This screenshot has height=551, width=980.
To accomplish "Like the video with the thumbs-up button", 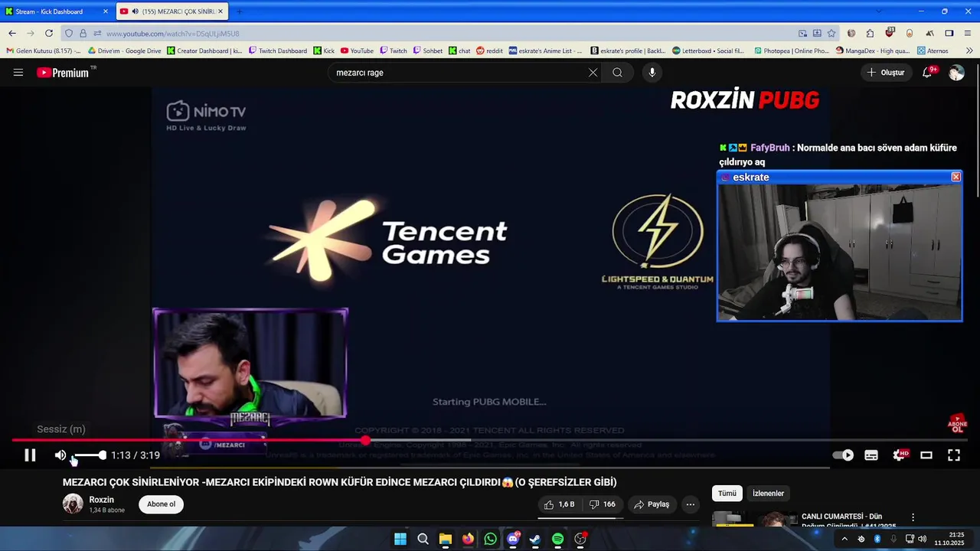I will pos(560,504).
